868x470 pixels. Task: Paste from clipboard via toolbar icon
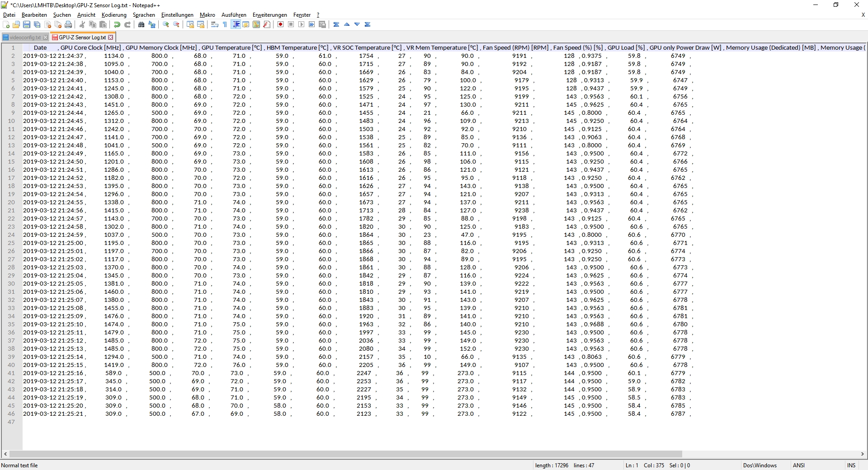click(x=103, y=25)
